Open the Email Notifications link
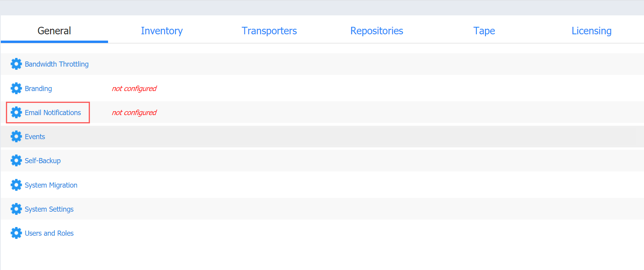Image resolution: width=644 pixels, height=270 pixels. point(53,113)
